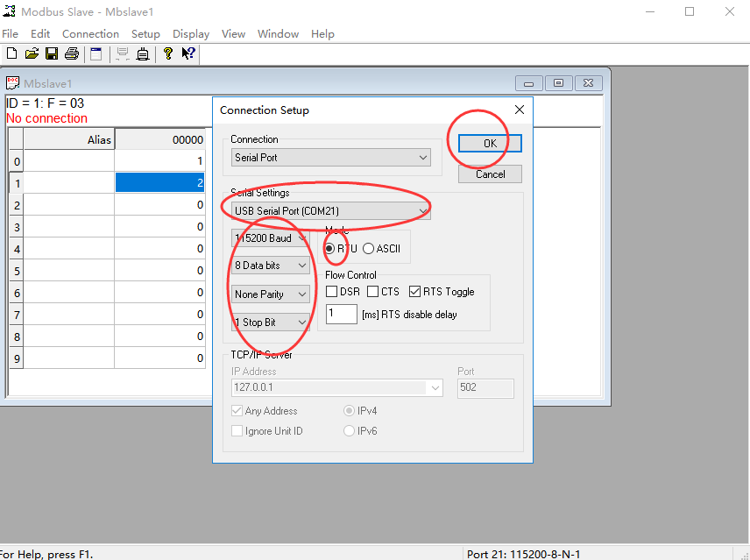Screen dimensions: 750x560
Task: Open the Connection type dropdown
Action: tap(330, 158)
